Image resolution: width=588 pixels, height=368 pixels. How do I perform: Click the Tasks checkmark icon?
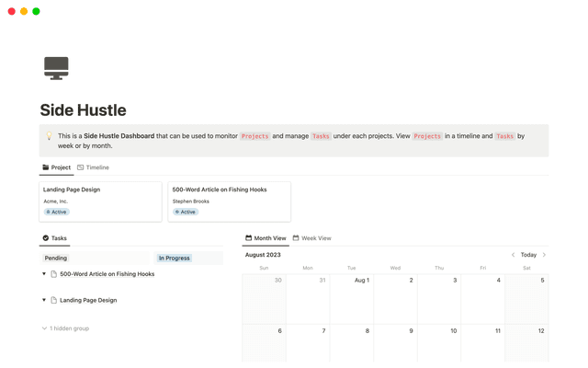tap(46, 238)
